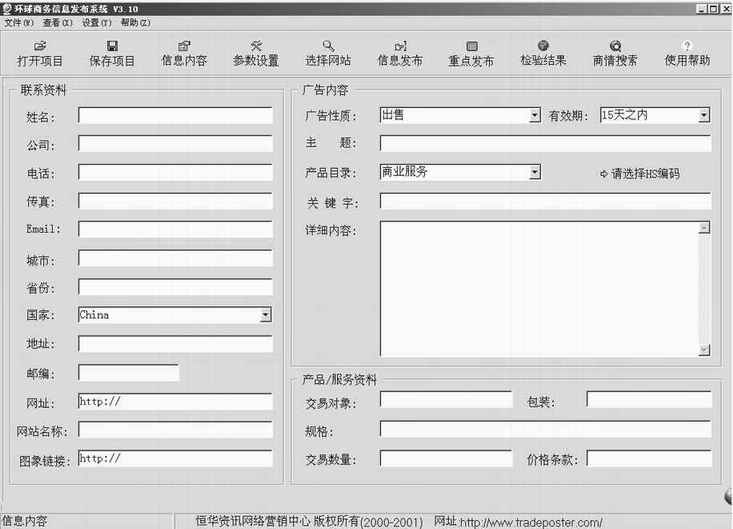Click the Email input field
This screenshot has height=529, width=733.
pyautogui.click(x=175, y=229)
